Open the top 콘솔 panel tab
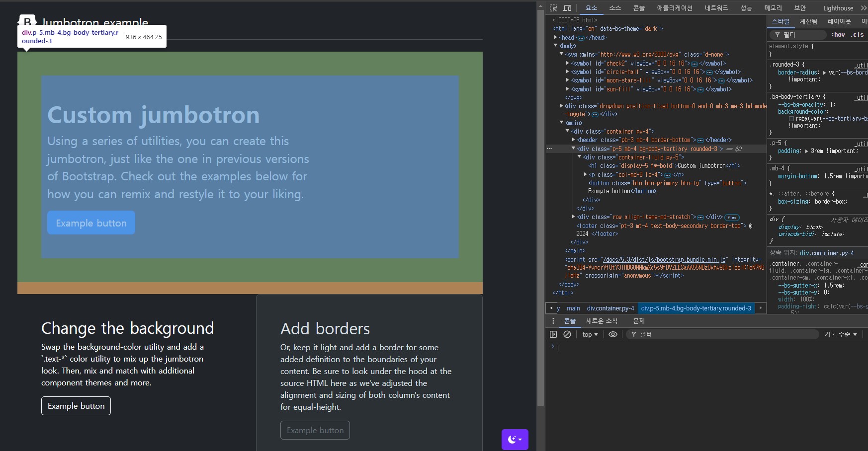This screenshot has height=451, width=868. click(x=639, y=8)
